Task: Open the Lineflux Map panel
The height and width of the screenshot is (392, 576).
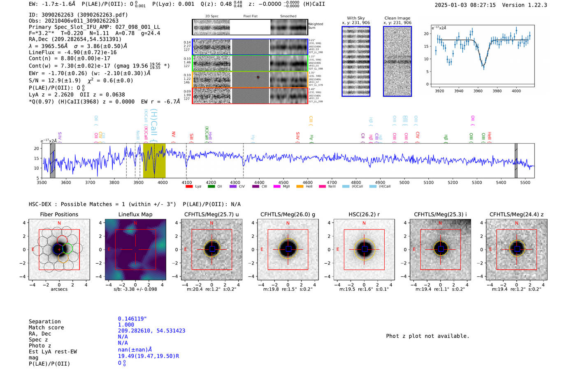Action: (135, 249)
